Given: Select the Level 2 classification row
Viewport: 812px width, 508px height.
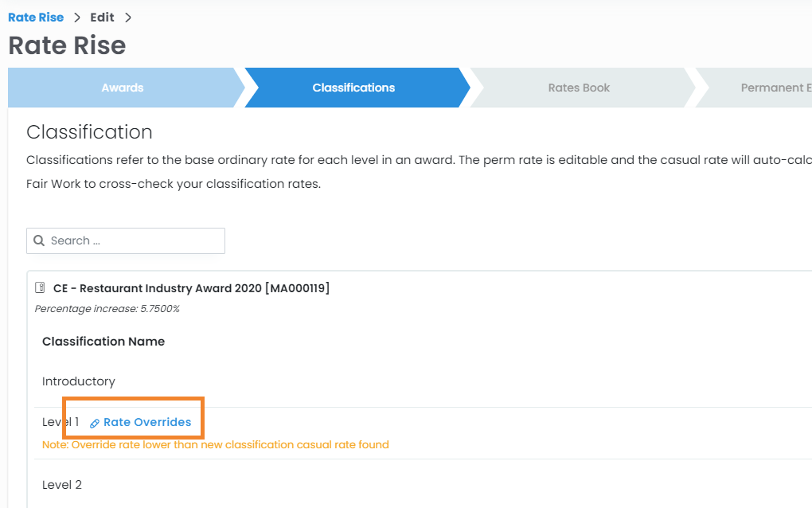Looking at the screenshot, I should (x=62, y=485).
